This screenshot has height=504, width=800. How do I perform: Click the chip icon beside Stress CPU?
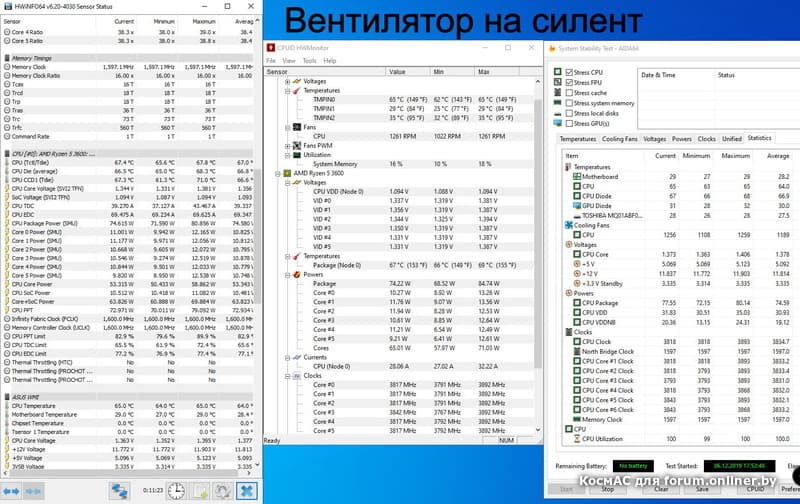pyautogui.click(x=558, y=72)
